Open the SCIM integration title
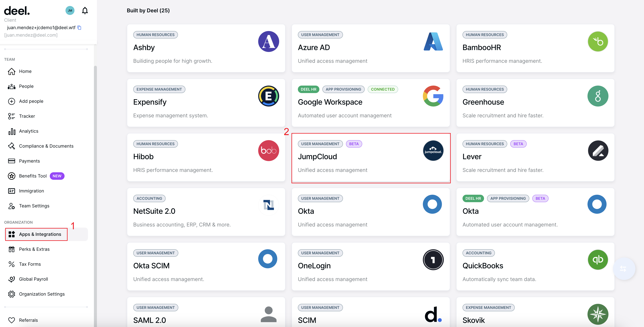 pos(307,320)
